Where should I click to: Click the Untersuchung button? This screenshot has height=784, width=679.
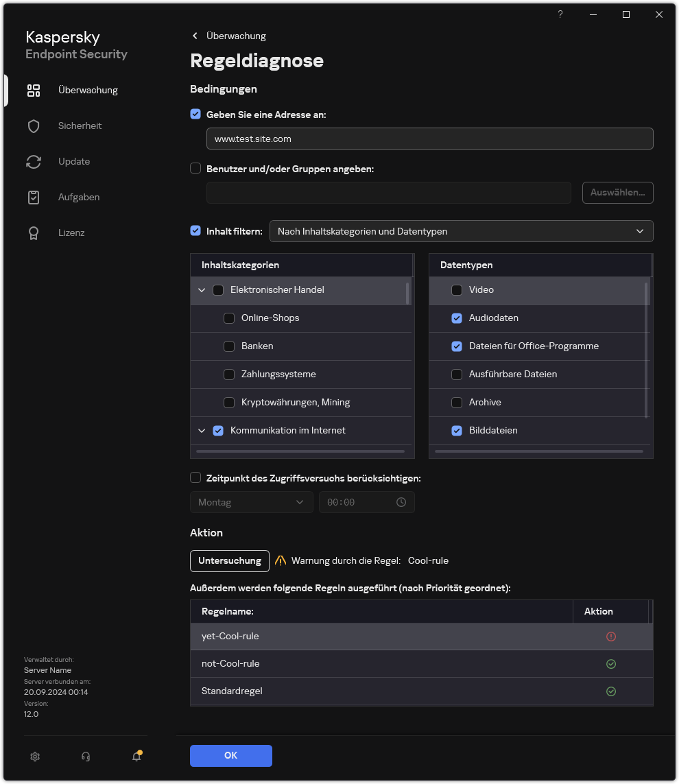tap(230, 560)
